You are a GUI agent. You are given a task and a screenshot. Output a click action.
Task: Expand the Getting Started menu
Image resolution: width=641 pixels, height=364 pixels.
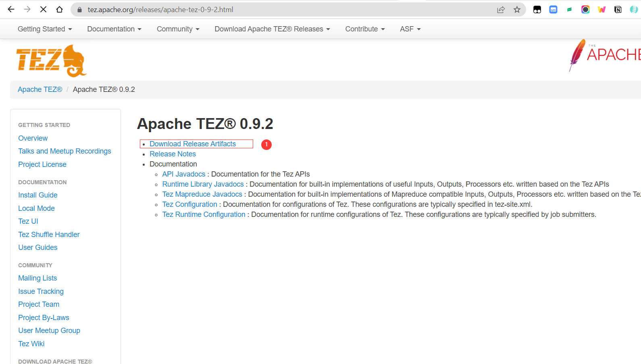pyautogui.click(x=45, y=29)
